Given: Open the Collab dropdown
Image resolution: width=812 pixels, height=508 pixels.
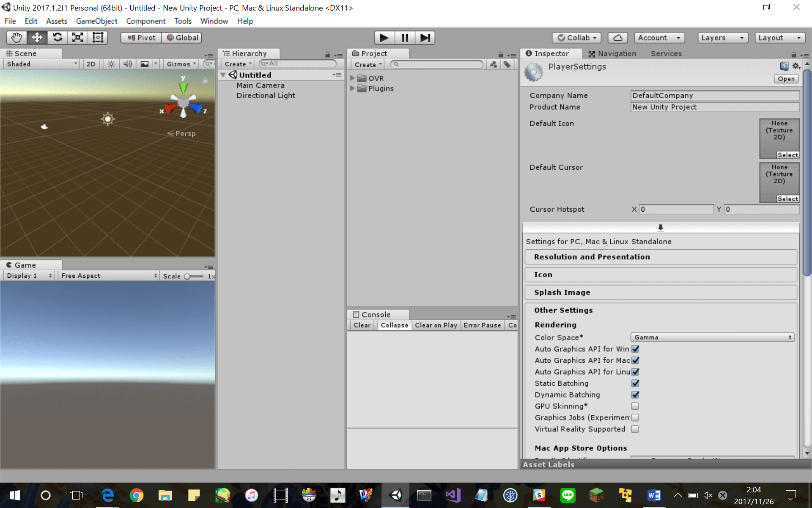Looking at the screenshot, I should pos(576,38).
